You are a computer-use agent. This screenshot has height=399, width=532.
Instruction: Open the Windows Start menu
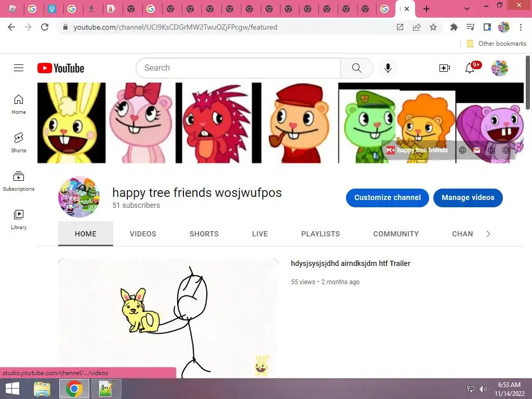(12, 389)
